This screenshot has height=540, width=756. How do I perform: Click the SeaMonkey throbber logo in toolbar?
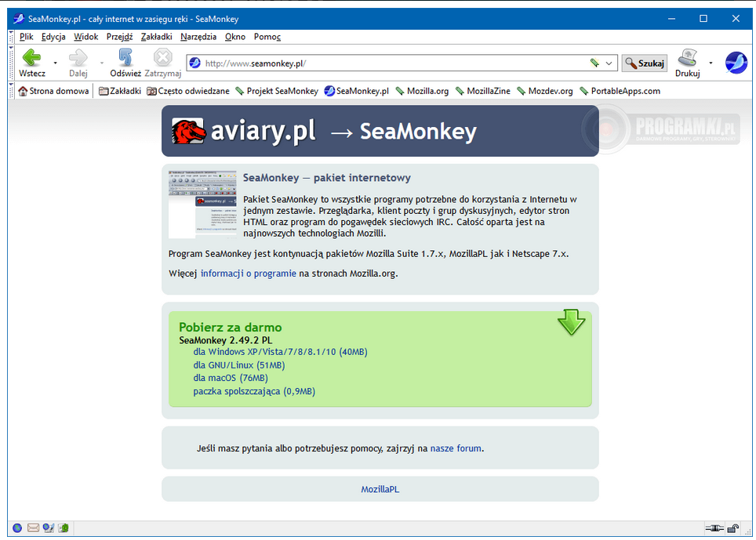736,63
